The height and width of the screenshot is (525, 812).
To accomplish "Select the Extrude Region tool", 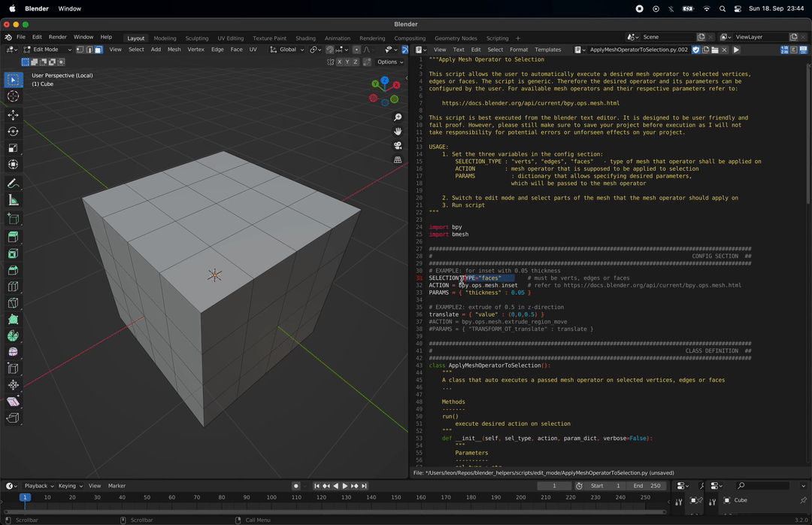I will 13,237.
